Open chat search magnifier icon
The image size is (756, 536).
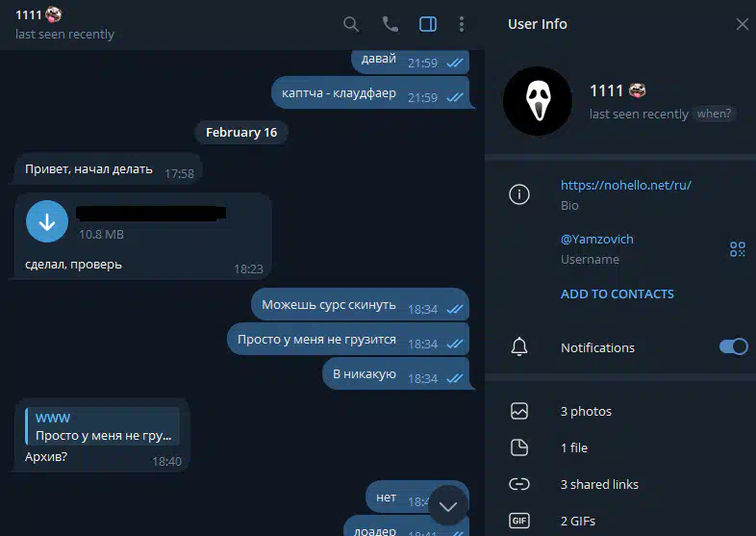351,24
